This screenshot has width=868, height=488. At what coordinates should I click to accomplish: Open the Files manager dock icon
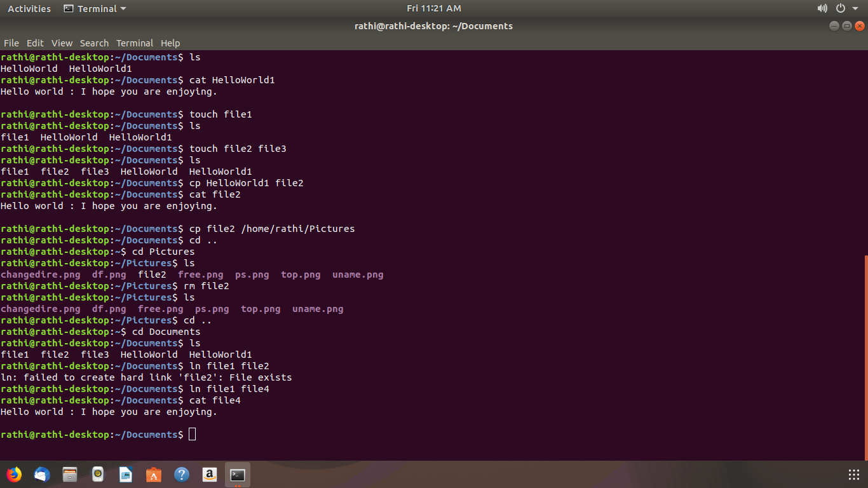(70, 475)
